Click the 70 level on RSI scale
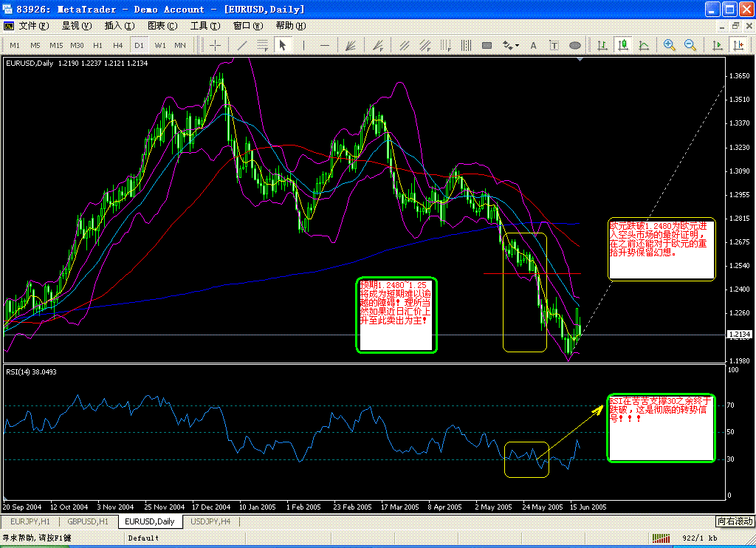 click(x=731, y=405)
